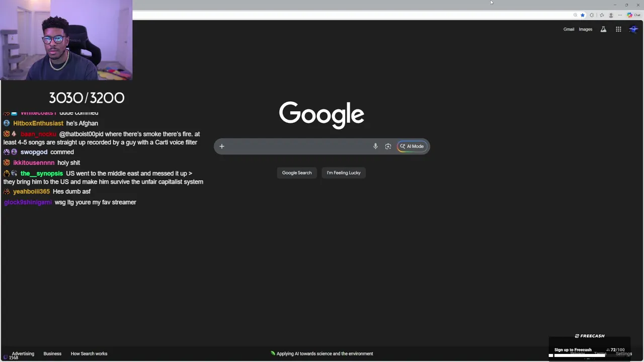Screen dimensions: 644x362
Task: Click chat username glock9shinigami
Action: pos(28,202)
